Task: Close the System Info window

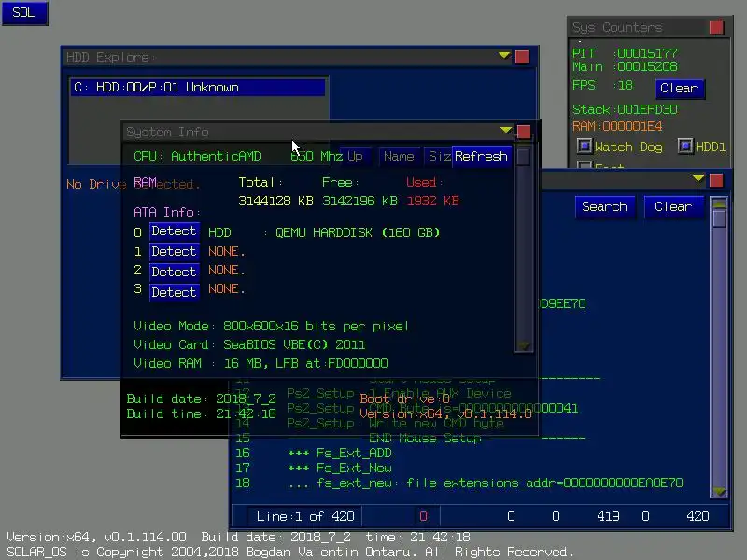Action: coord(524,132)
